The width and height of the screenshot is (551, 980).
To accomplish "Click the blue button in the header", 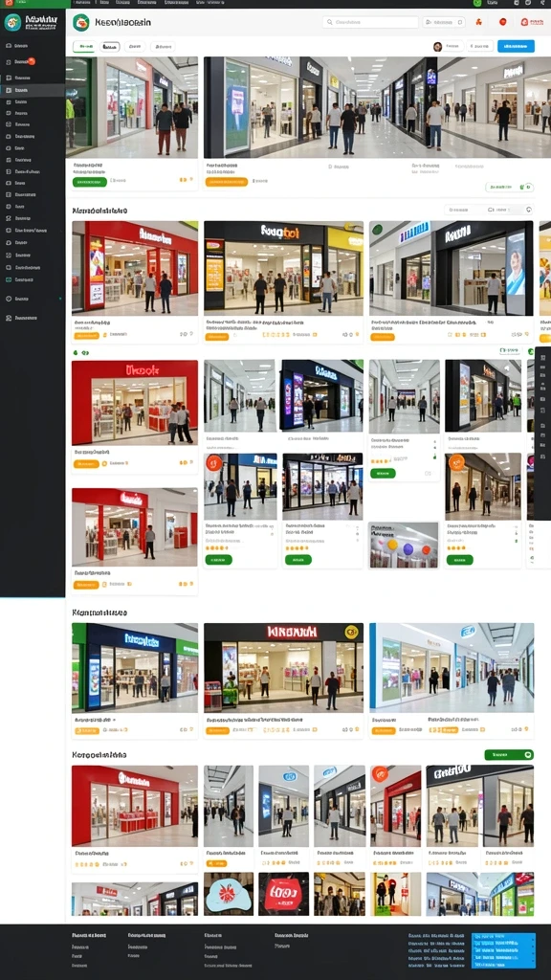I will (516, 46).
